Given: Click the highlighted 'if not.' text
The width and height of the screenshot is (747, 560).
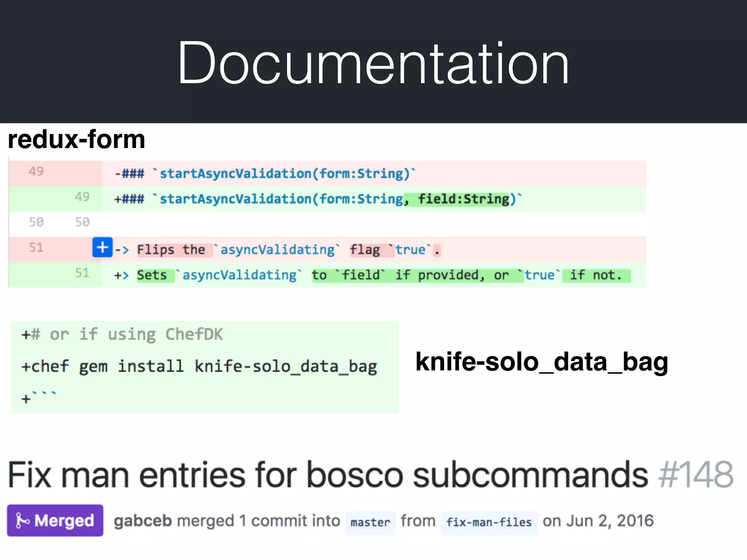Looking at the screenshot, I should tap(596, 275).
